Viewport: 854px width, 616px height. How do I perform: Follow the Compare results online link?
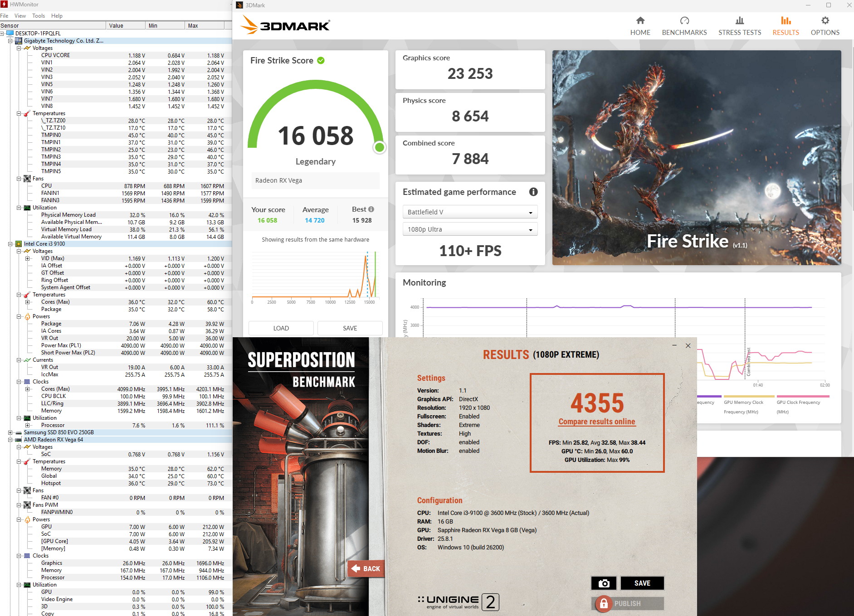[x=596, y=422]
